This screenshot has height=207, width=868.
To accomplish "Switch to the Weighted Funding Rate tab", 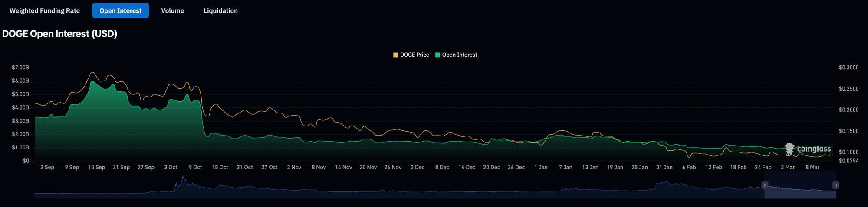I will point(45,11).
